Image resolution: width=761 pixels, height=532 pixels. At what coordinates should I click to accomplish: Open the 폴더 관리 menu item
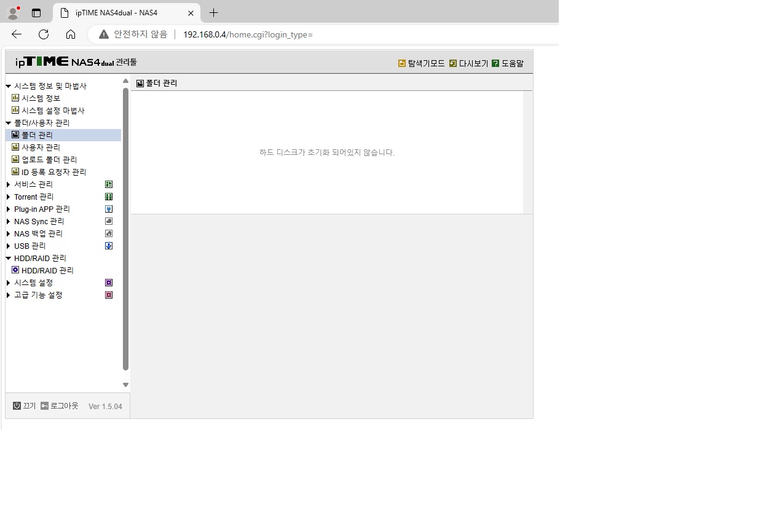pyautogui.click(x=37, y=135)
